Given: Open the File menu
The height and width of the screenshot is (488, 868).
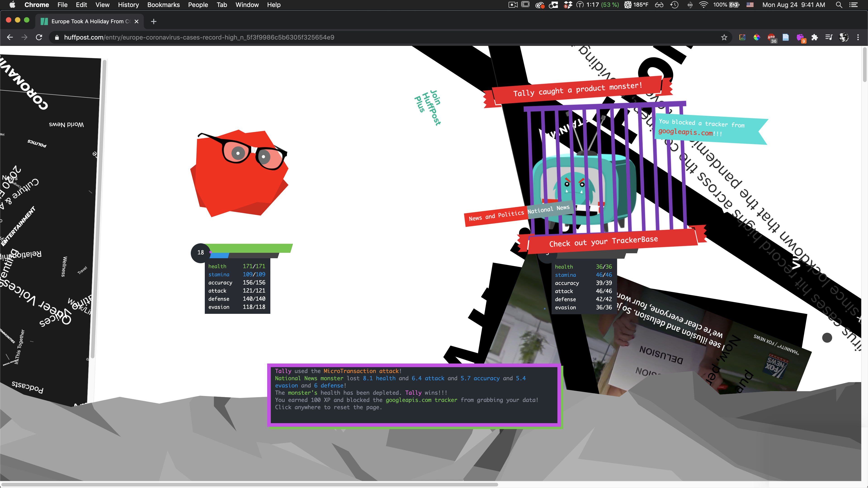Looking at the screenshot, I should 62,5.
